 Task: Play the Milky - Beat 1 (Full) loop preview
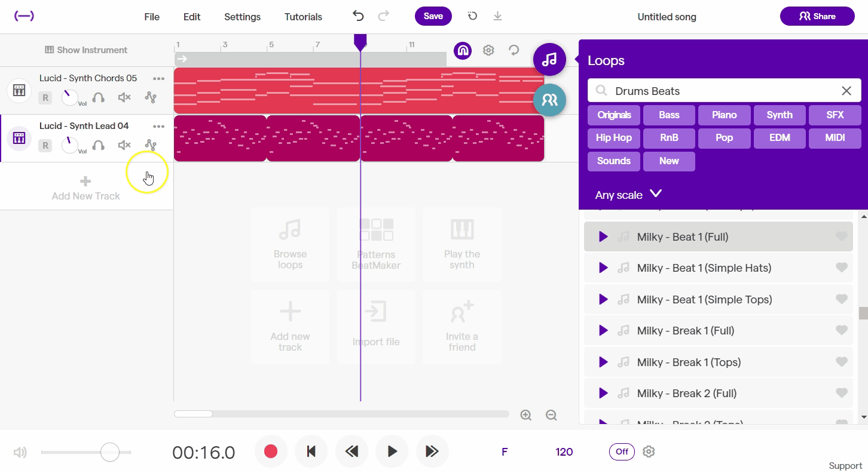pyautogui.click(x=603, y=236)
